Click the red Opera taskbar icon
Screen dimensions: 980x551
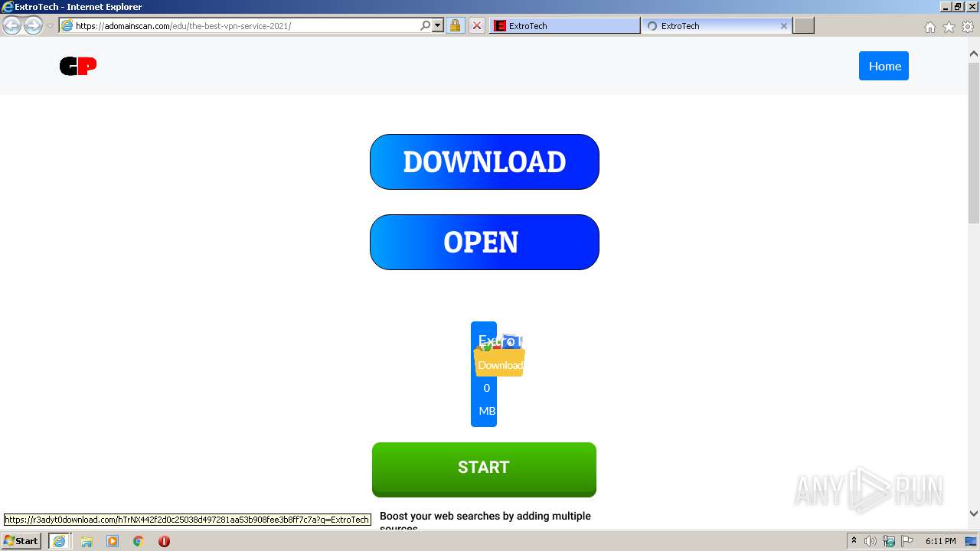click(x=164, y=541)
